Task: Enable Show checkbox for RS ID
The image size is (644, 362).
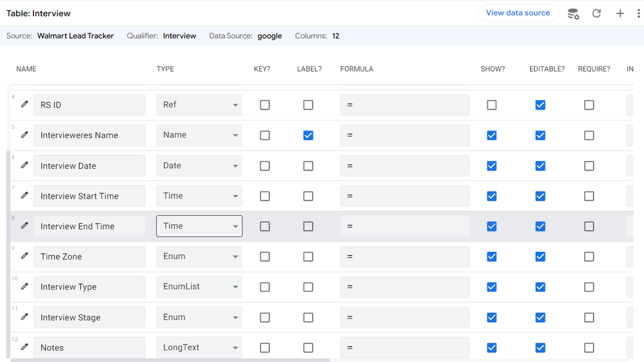Action: click(492, 105)
